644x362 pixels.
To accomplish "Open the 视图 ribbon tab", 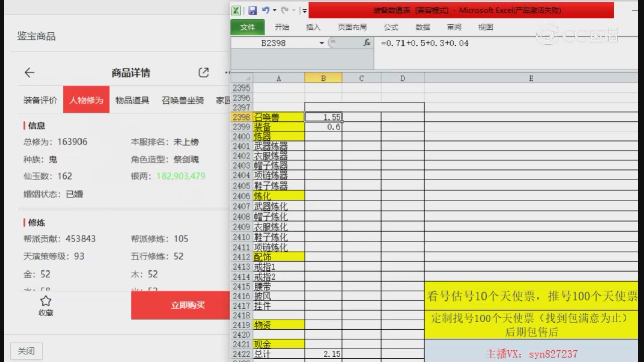I will pos(486,27).
